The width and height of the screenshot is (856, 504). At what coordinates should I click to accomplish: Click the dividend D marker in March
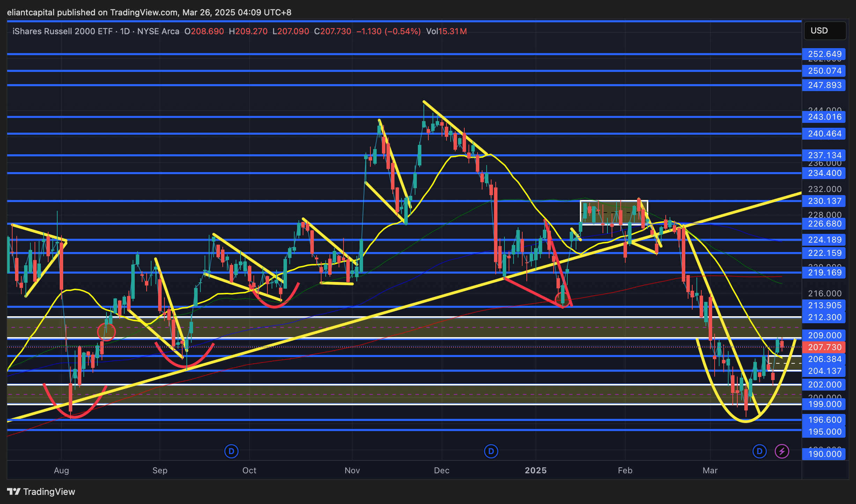point(759,451)
